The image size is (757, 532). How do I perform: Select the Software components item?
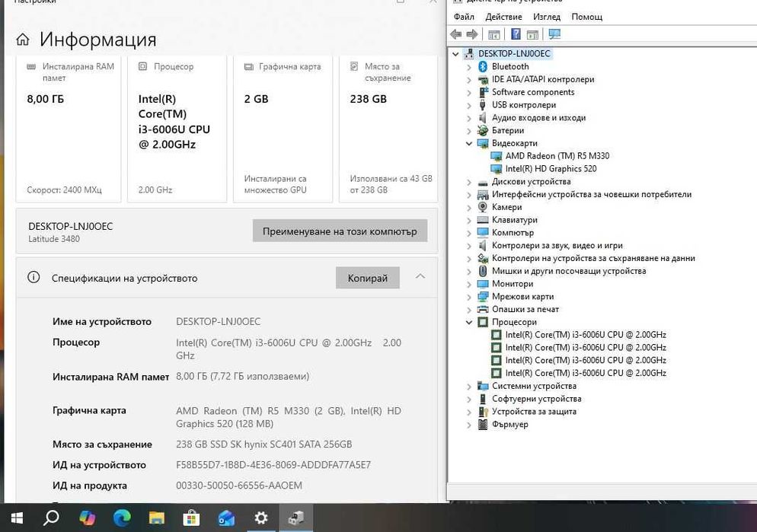coord(533,92)
